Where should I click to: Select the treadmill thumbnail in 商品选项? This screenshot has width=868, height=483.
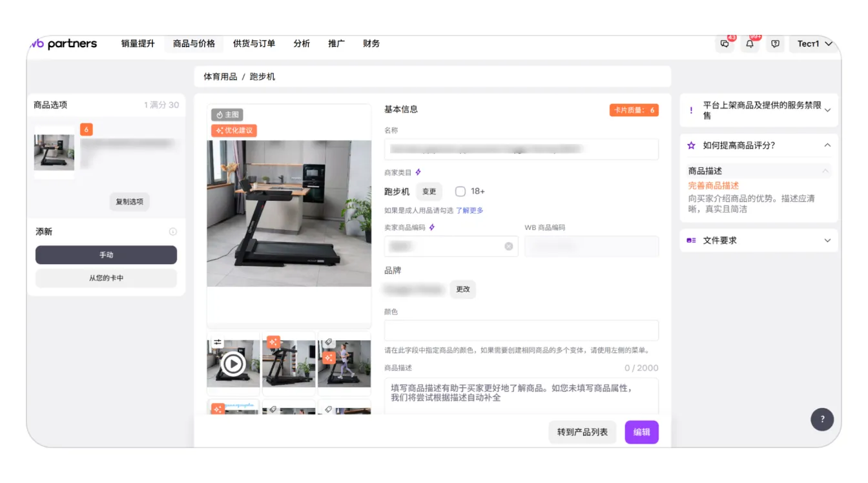(x=54, y=152)
